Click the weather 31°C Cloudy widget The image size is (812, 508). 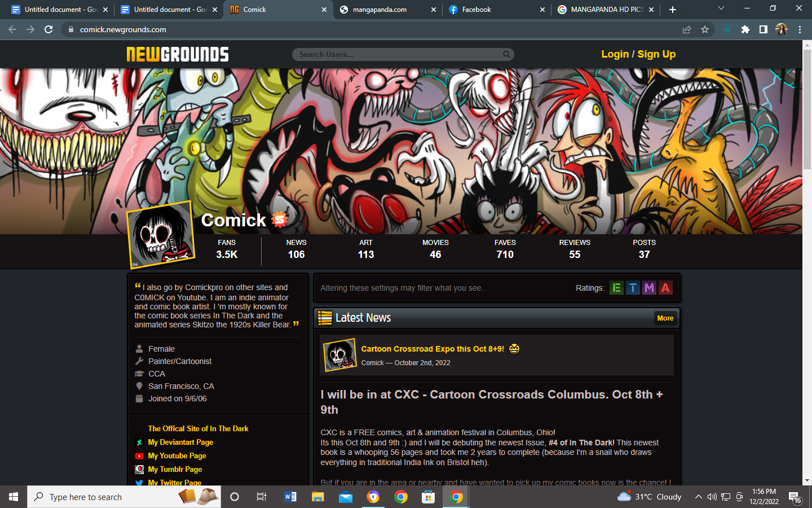coord(649,497)
